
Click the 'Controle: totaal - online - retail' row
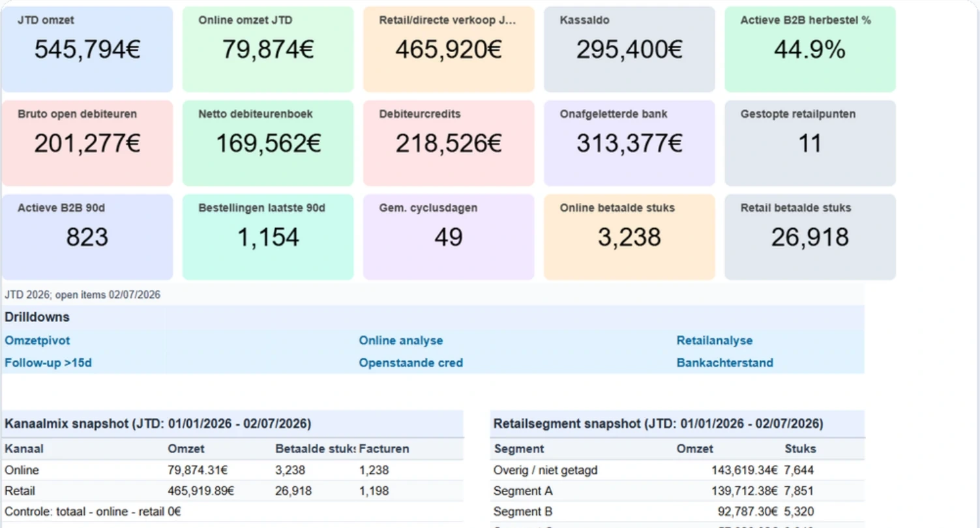coord(232,512)
